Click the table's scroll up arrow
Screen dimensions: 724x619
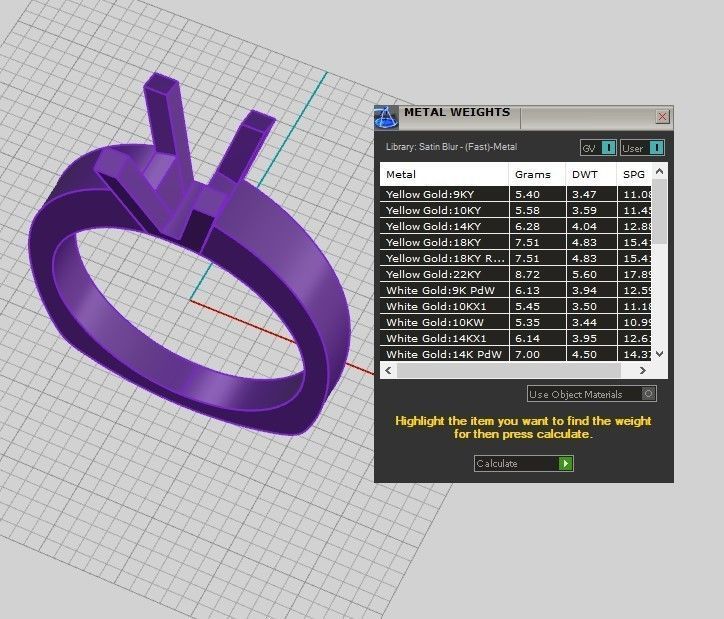pos(659,171)
